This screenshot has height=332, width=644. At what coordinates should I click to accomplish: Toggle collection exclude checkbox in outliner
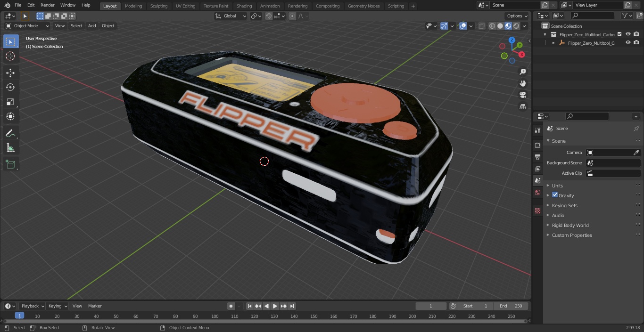619,34
